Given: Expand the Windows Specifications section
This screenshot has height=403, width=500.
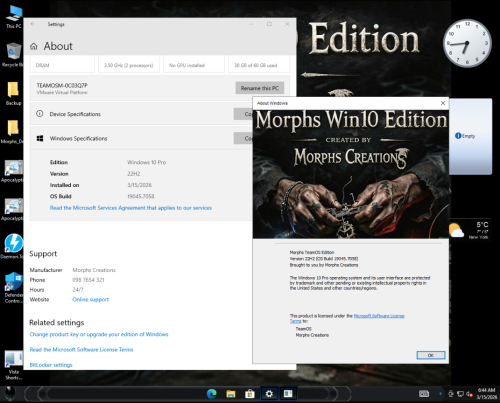Looking at the screenshot, I should pos(141,138).
